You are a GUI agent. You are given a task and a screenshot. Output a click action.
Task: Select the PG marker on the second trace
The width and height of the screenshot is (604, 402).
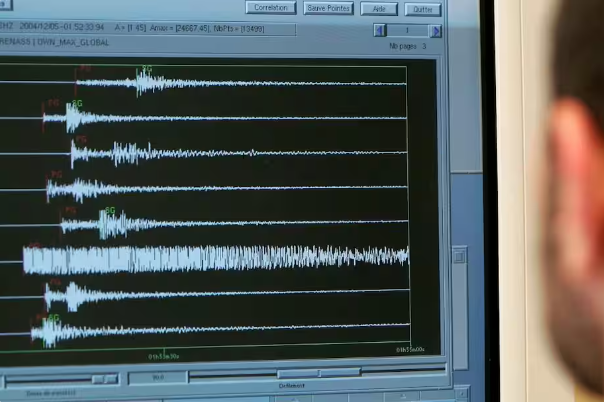(x=54, y=103)
